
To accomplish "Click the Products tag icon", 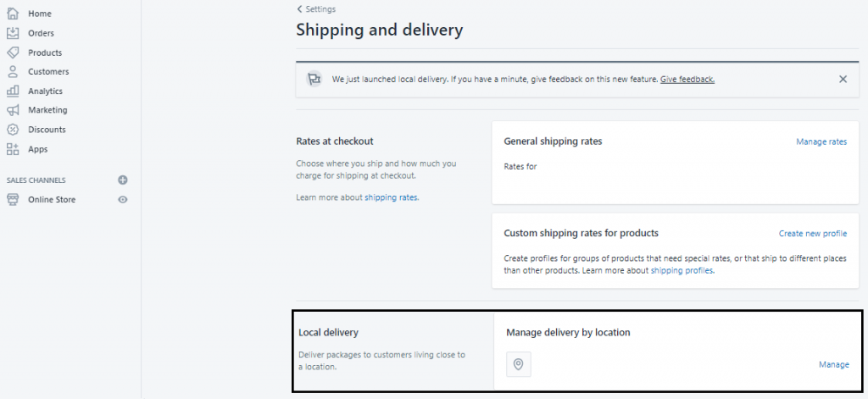I will (13, 53).
